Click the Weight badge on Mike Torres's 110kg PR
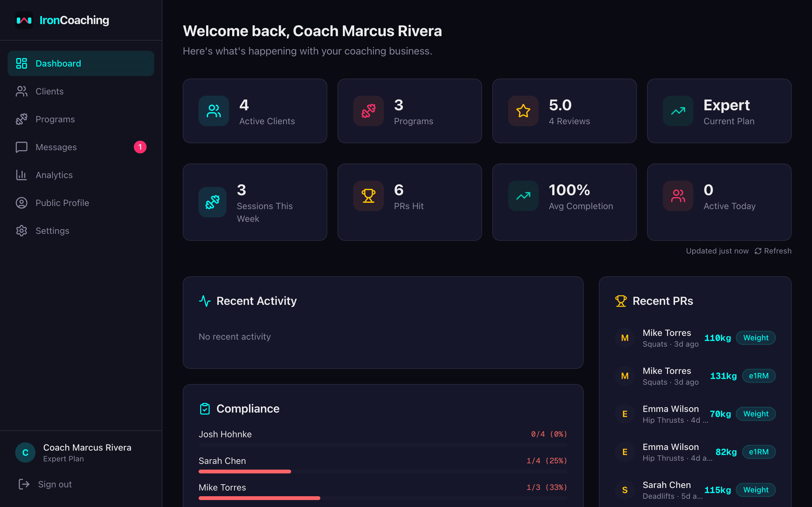Viewport: 812px width, 507px height. (756, 338)
